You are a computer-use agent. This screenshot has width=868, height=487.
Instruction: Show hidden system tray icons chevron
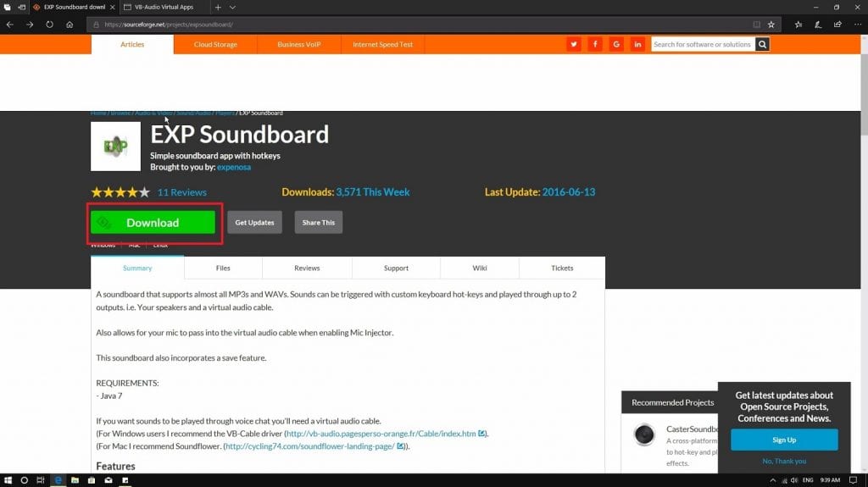pyautogui.click(x=773, y=480)
